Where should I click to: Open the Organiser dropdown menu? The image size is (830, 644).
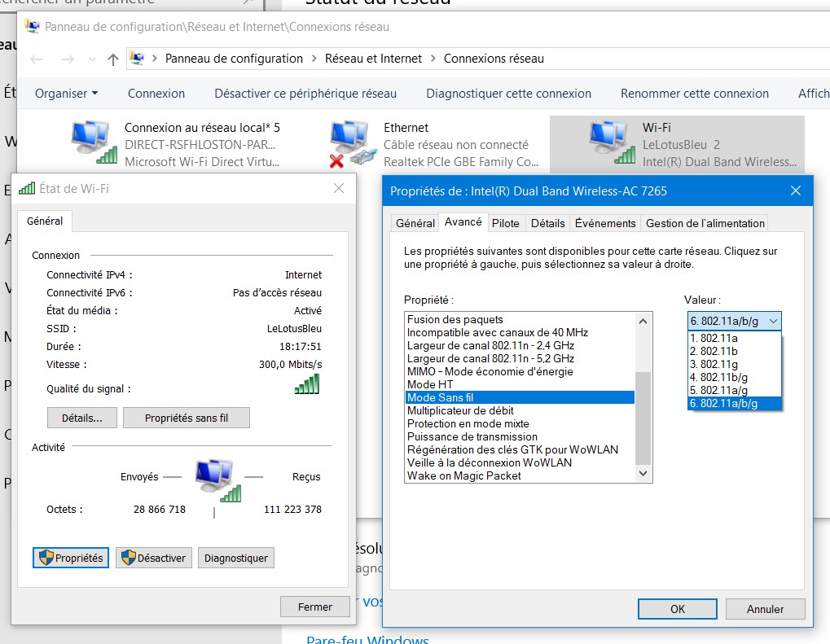66,94
